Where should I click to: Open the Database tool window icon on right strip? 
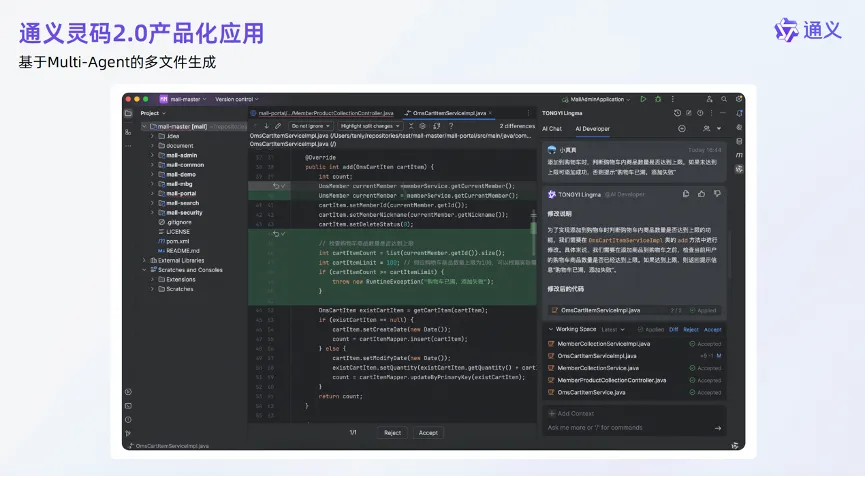pos(739,141)
